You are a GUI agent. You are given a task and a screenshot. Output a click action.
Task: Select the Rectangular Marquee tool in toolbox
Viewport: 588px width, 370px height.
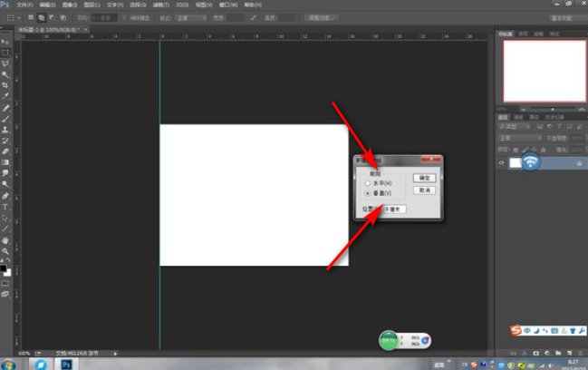[x=5, y=53]
